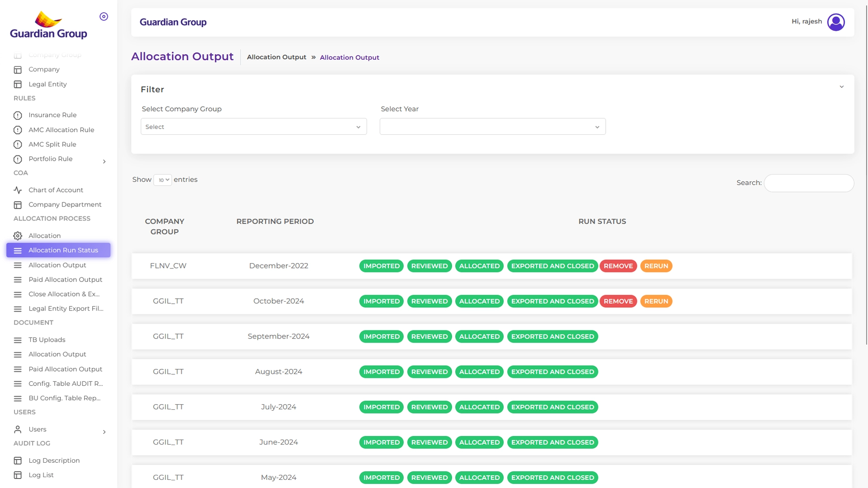Open Chart of Account menu item
Screen dimensions: 868x488
tap(56, 190)
